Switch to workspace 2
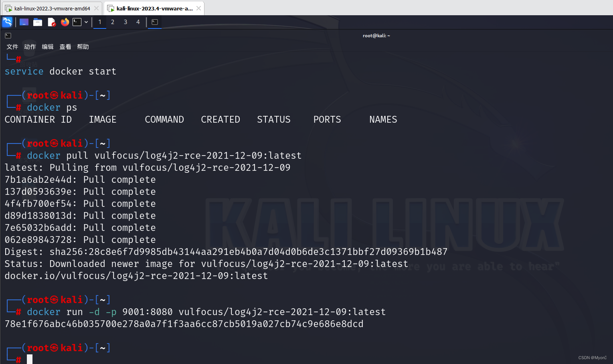 pyautogui.click(x=113, y=22)
